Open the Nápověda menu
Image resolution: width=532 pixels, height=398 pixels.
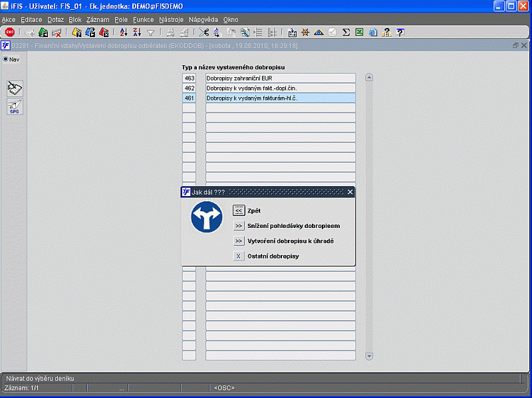click(x=203, y=20)
